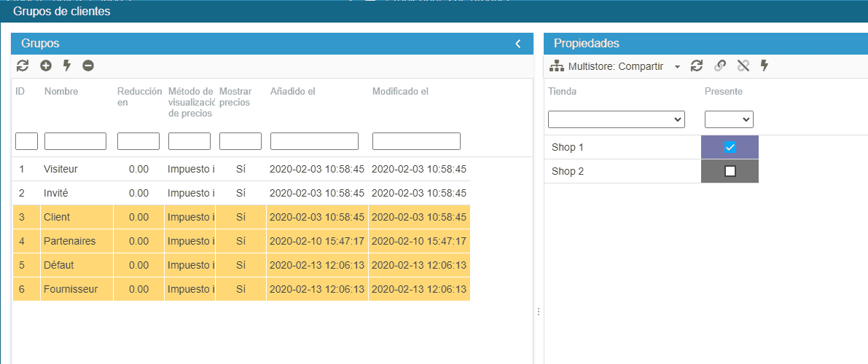
Task: Click the link icon in Propiedades toolbar
Action: click(720, 66)
